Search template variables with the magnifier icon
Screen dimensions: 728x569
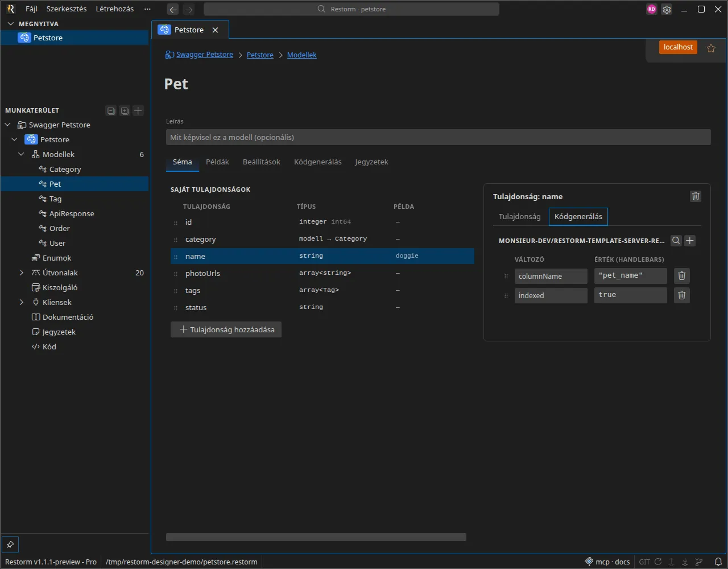676,241
